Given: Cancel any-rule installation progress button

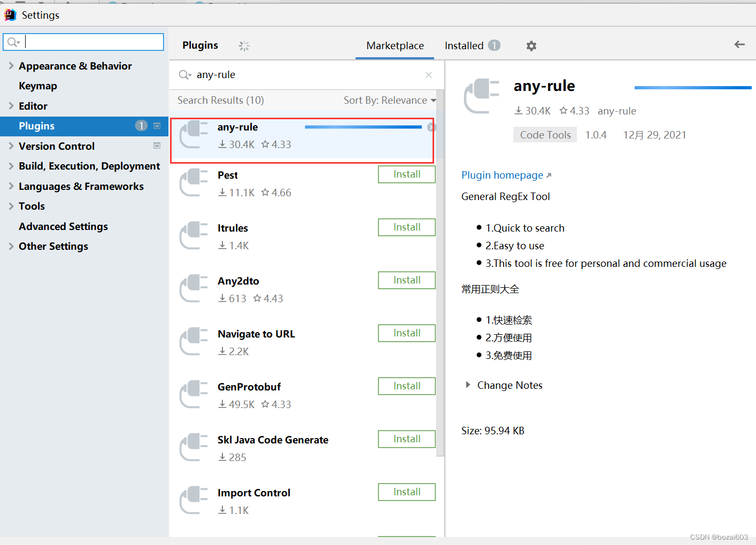Looking at the screenshot, I should click(x=431, y=127).
